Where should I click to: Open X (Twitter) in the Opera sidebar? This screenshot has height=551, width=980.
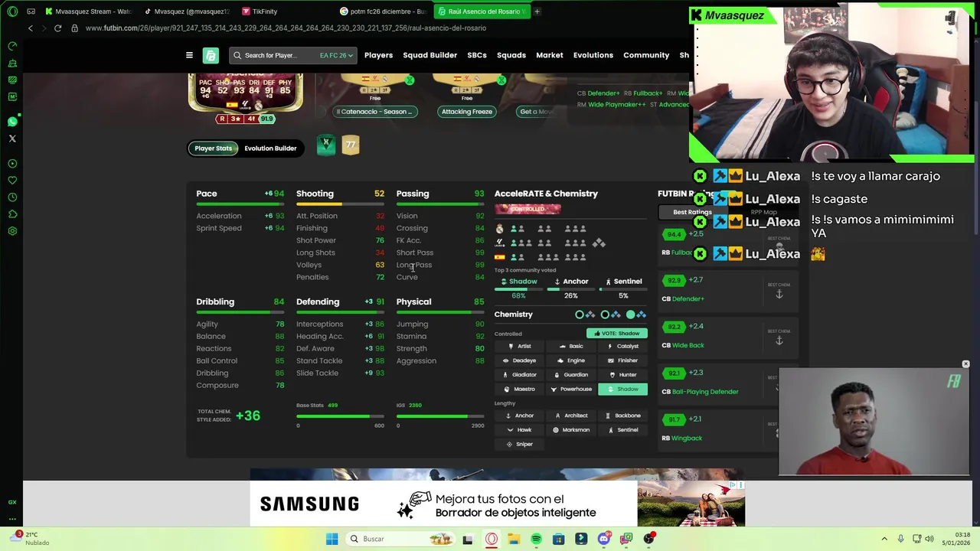coord(12,139)
